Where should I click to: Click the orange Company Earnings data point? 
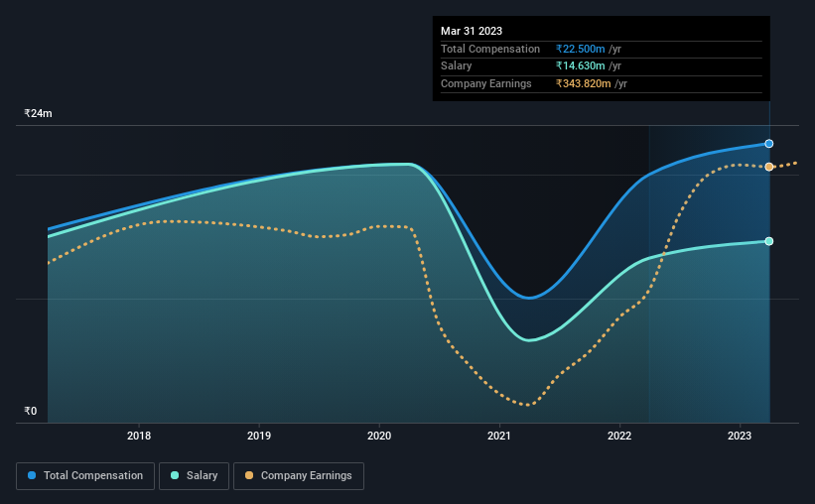coord(768,167)
